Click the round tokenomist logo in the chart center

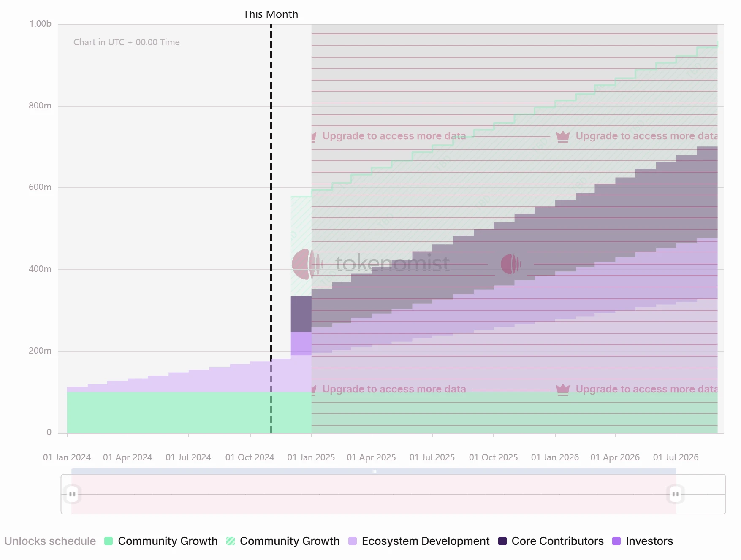(510, 264)
